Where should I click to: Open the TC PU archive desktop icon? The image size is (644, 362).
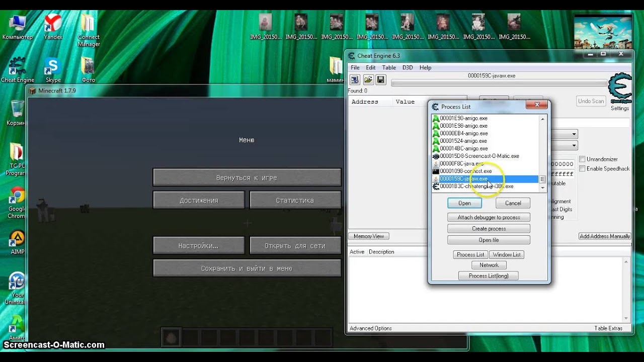point(16,160)
